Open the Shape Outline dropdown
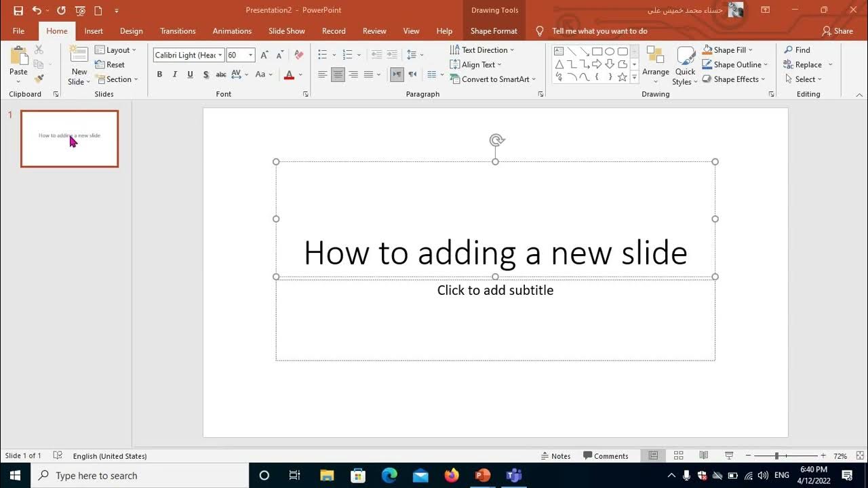The height and width of the screenshot is (488, 868). (x=735, y=64)
